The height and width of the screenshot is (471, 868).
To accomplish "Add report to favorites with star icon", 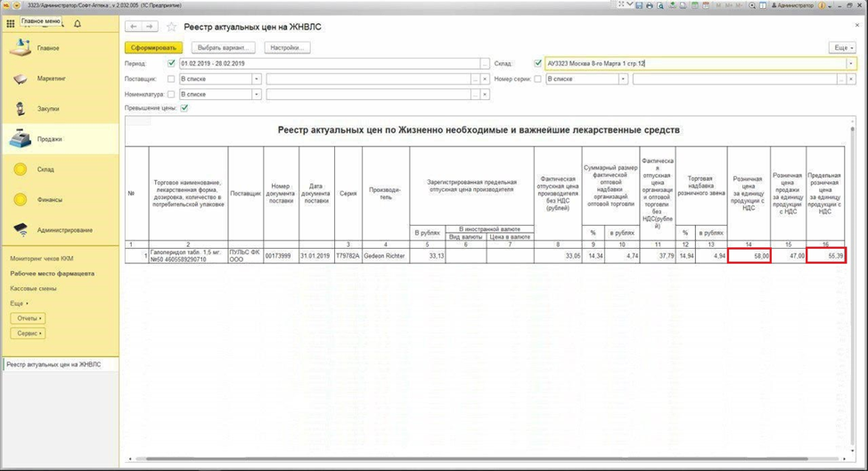I will [171, 27].
